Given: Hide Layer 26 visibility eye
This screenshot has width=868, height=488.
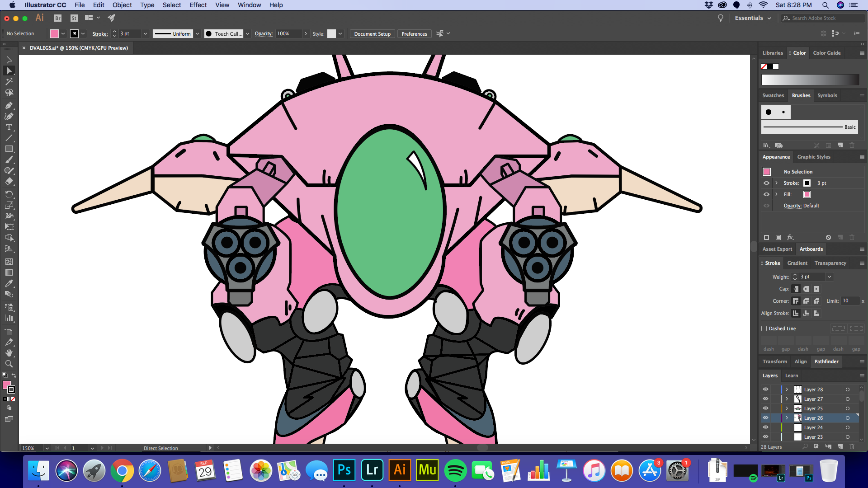Looking at the screenshot, I should click(x=765, y=418).
